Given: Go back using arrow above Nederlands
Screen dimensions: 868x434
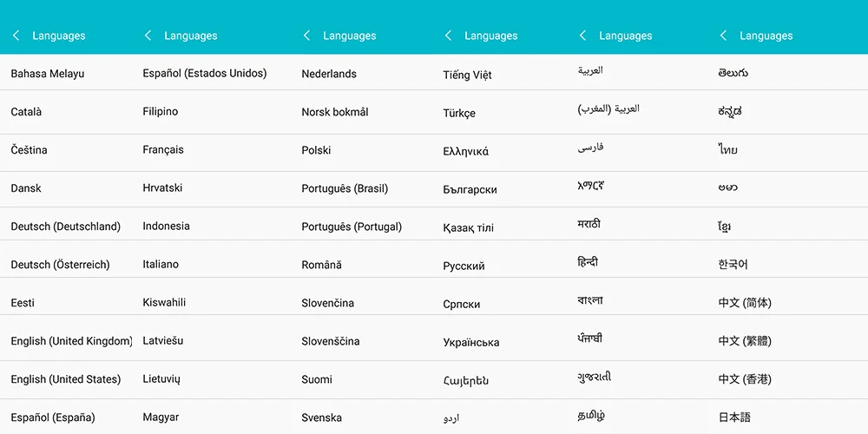Looking at the screenshot, I should (306, 36).
